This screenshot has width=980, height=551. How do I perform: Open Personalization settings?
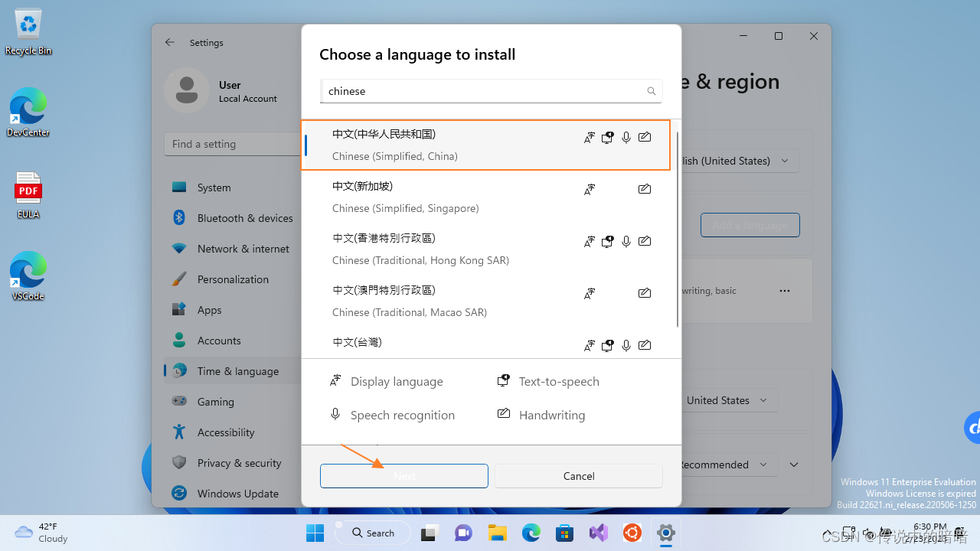[233, 279]
